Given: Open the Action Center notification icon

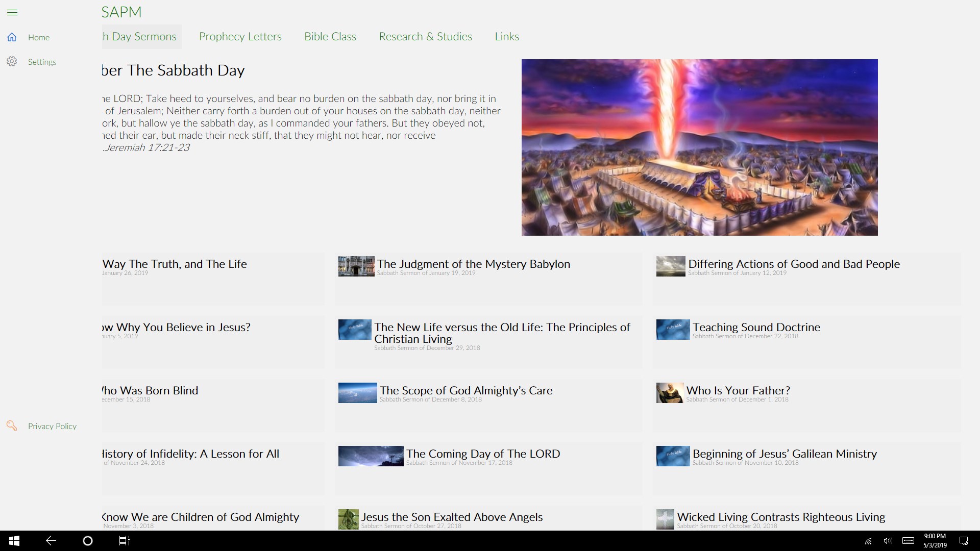Looking at the screenshot, I should [x=964, y=541].
